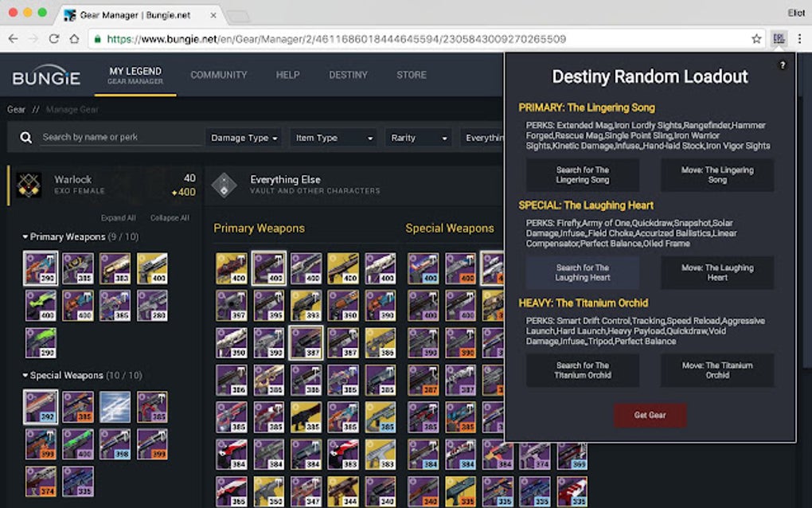The width and height of the screenshot is (812, 508).
Task: Click the browser reload icon
Action: tap(53, 37)
